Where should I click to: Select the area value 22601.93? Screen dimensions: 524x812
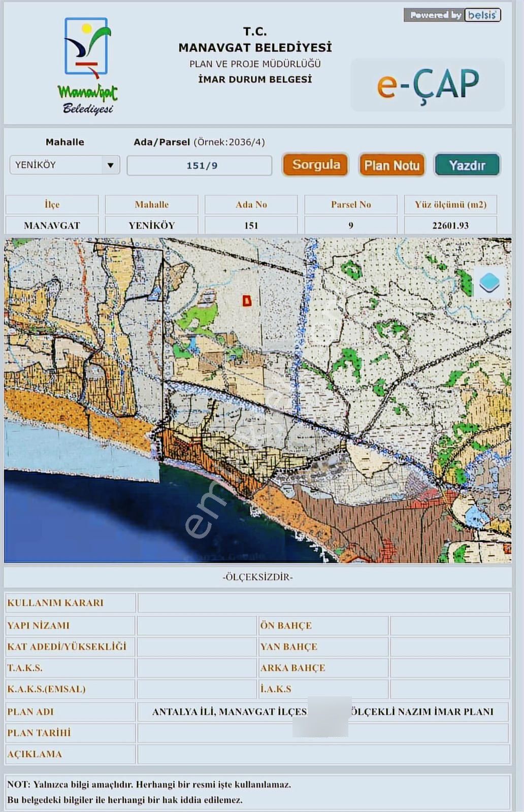point(450,225)
